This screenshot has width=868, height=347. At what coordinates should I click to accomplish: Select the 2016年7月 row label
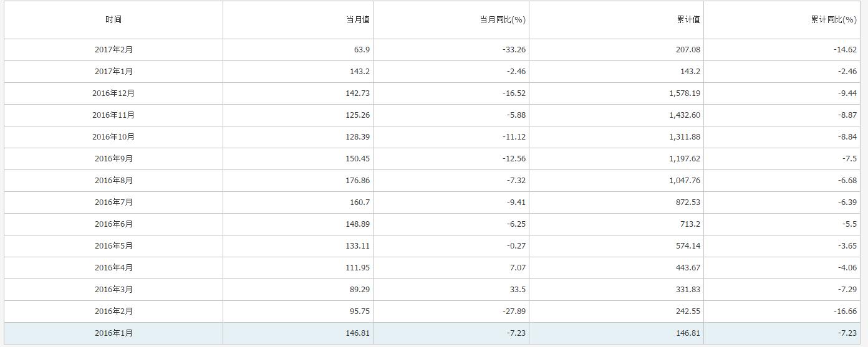pyautogui.click(x=113, y=202)
